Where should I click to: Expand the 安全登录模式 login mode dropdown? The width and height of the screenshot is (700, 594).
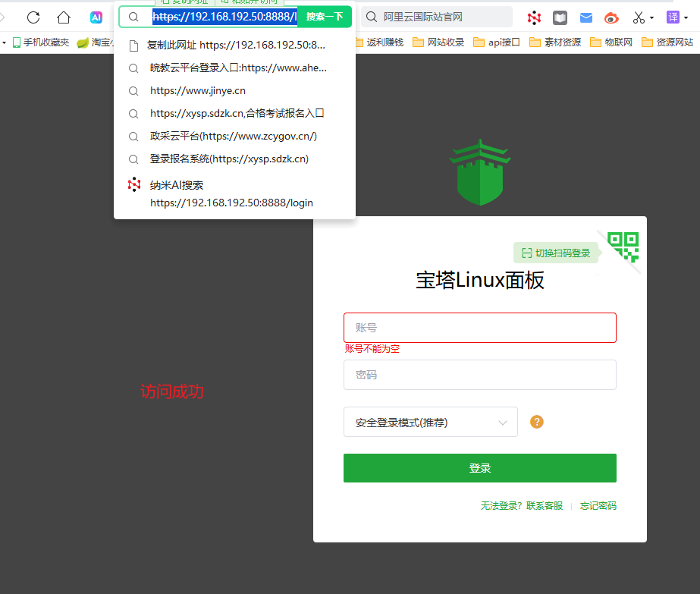point(430,422)
